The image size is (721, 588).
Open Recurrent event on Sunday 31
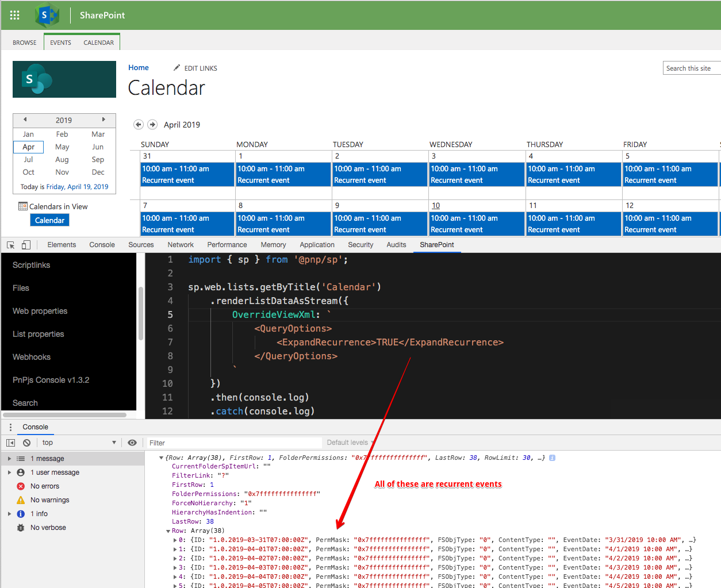[x=187, y=174]
